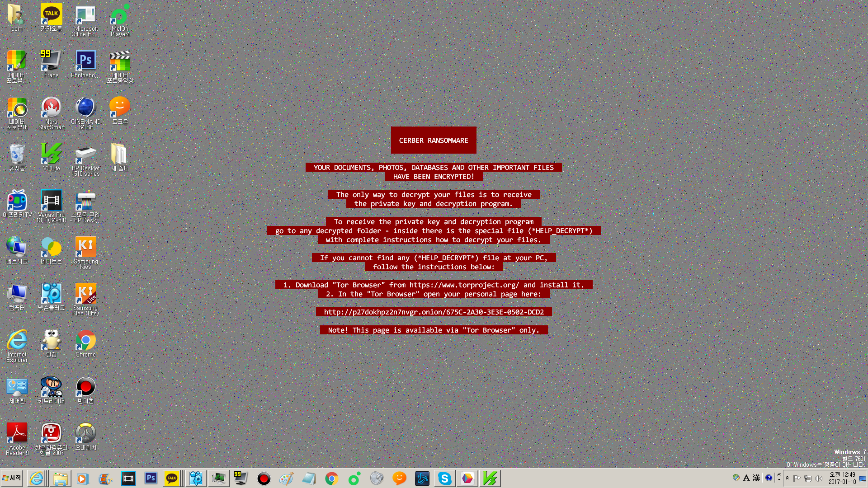Toggle the Korean/English 'A' input mode
This screenshot has height=488, width=868.
click(746, 478)
